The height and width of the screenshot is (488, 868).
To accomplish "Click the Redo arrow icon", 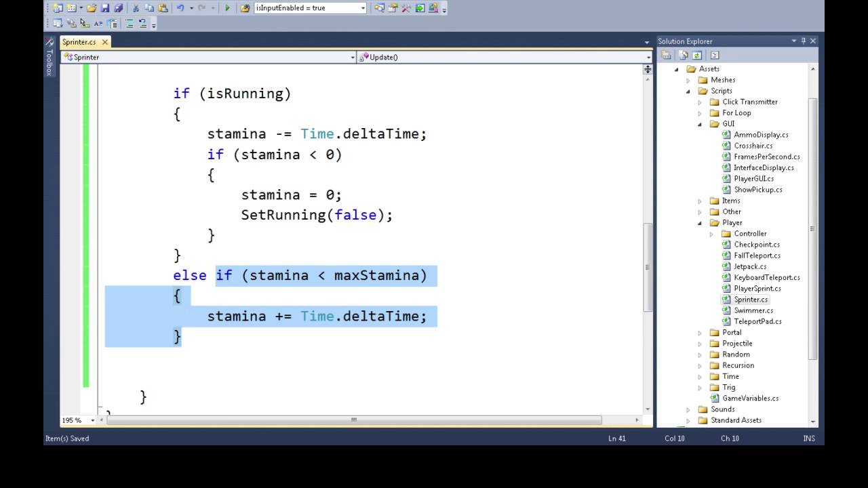I will tap(201, 8).
